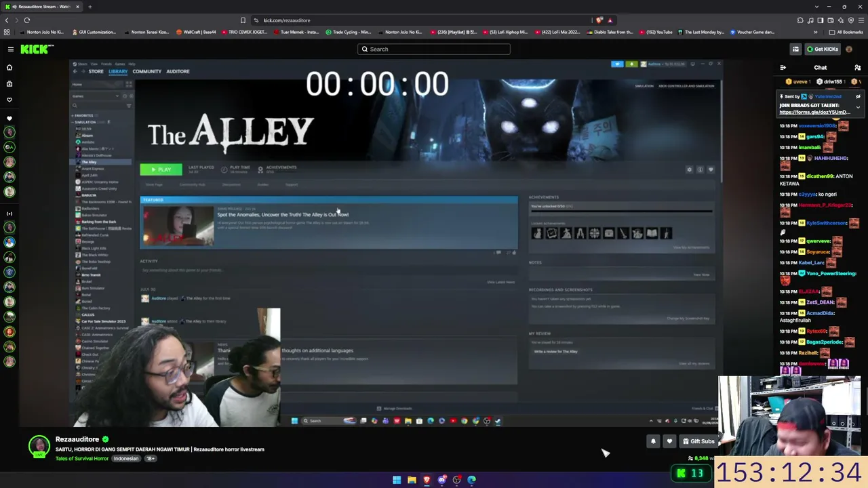Toggle theatre mode icon beside Get KICKs
This screenshot has width=868, height=488.
(x=795, y=49)
